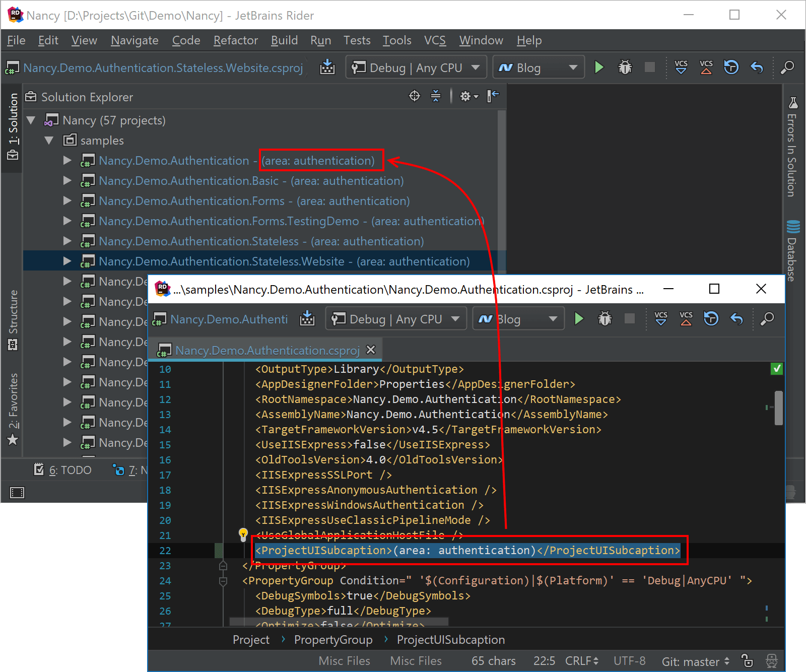The width and height of the screenshot is (806, 672).
Task: Open Navigate menu
Action: click(x=135, y=40)
